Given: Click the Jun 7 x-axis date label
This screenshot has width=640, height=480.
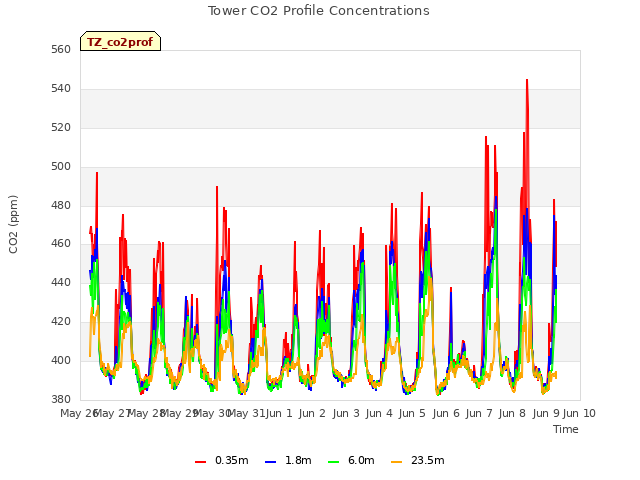Looking at the screenshot, I should coord(479,413).
